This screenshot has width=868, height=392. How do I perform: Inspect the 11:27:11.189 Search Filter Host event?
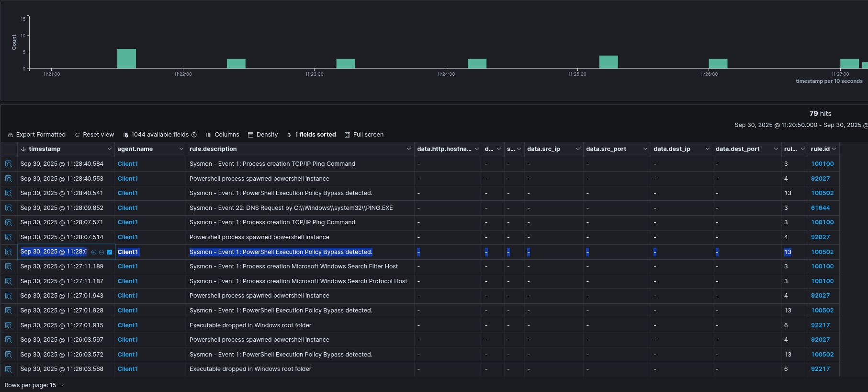[9, 266]
